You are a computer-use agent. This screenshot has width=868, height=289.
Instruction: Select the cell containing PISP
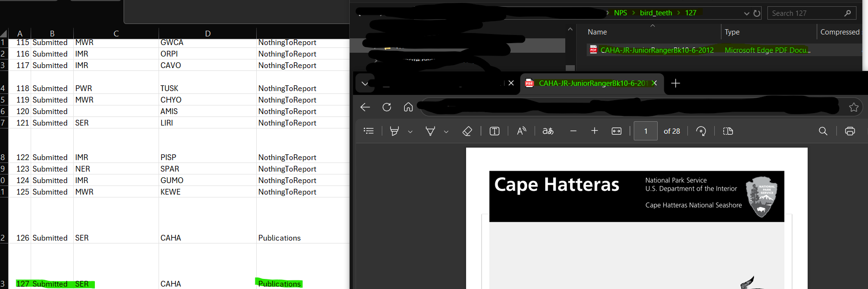pyautogui.click(x=207, y=146)
